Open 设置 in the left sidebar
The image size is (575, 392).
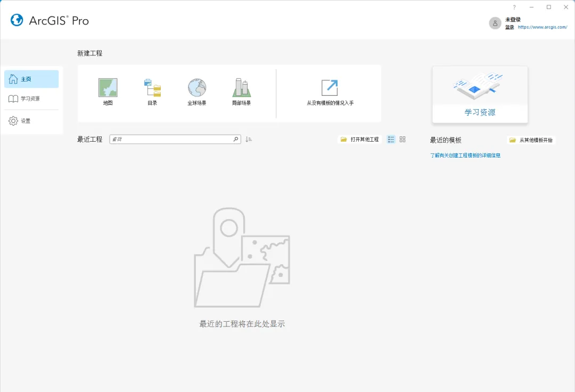pos(31,121)
